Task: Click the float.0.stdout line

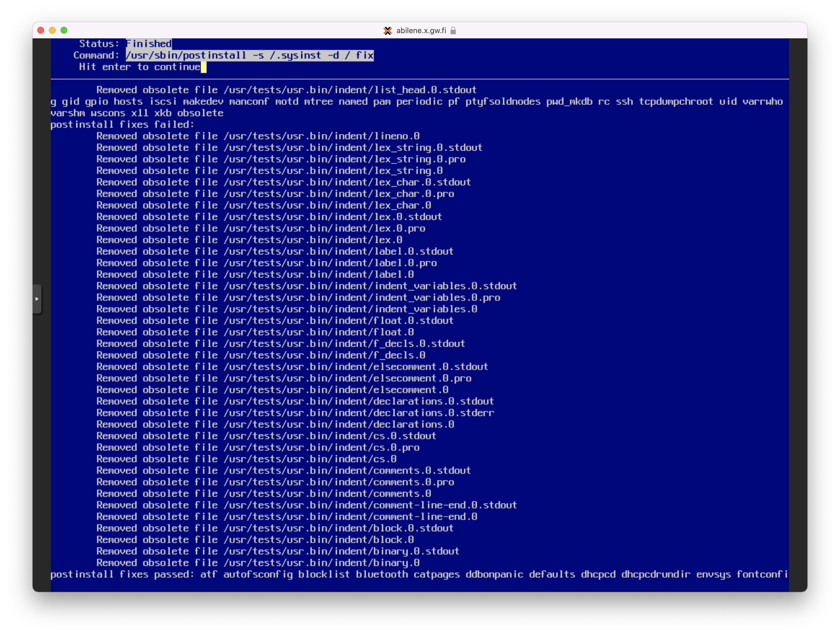Action: 275,320
